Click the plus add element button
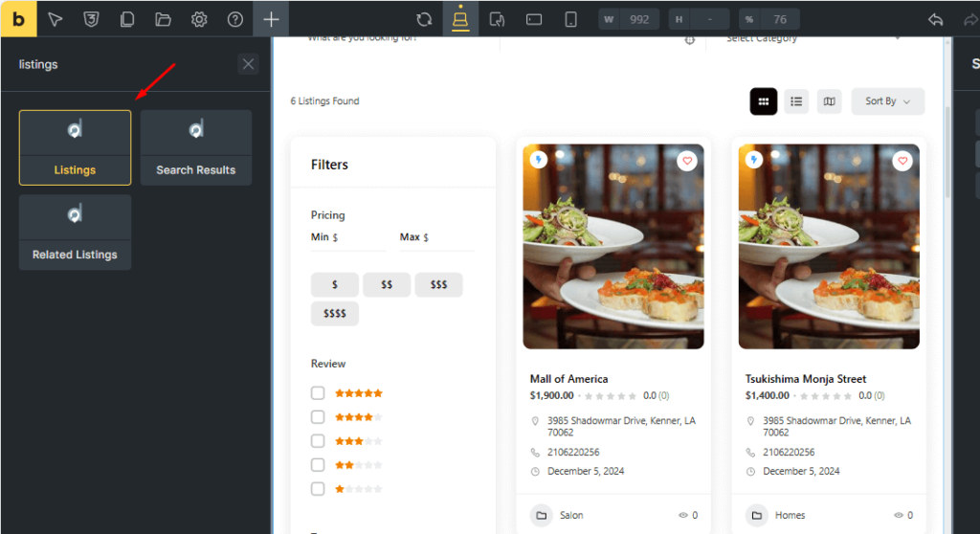This screenshot has width=980, height=534. (271, 19)
